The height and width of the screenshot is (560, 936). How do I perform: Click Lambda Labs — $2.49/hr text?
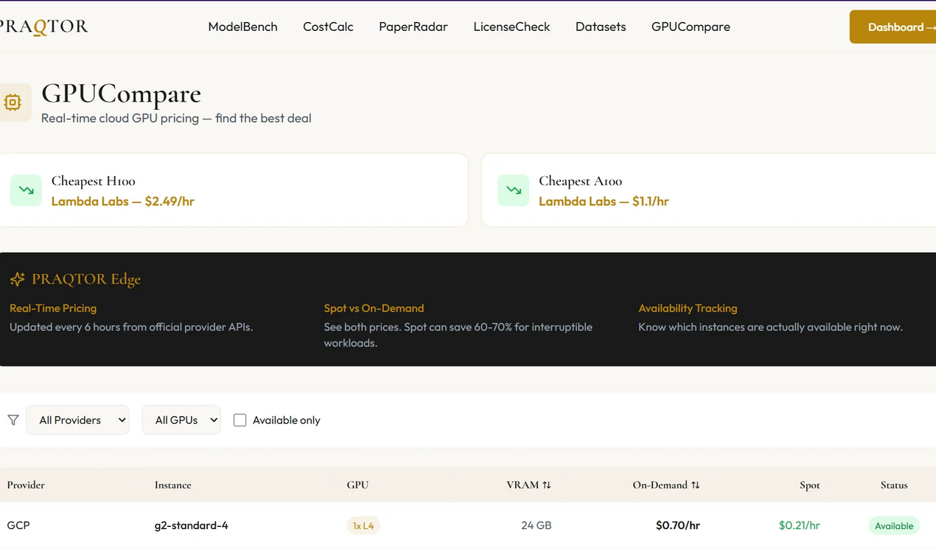click(123, 201)
